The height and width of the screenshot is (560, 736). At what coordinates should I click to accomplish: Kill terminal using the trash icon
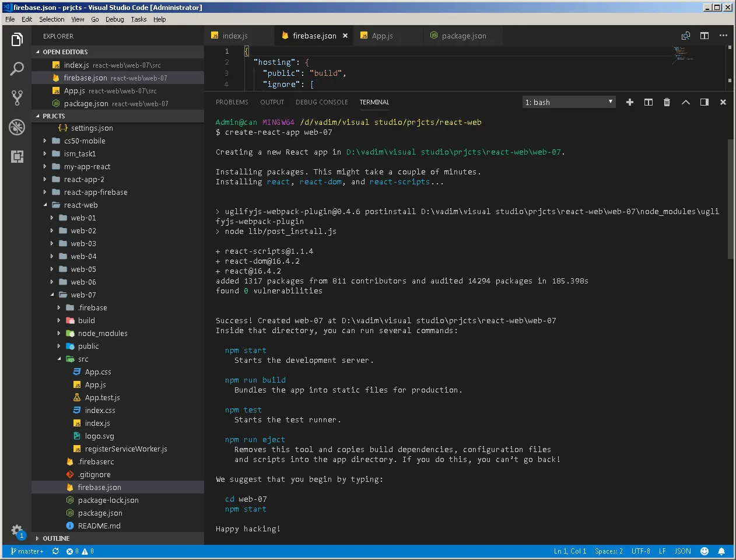(x=667, y=102)
